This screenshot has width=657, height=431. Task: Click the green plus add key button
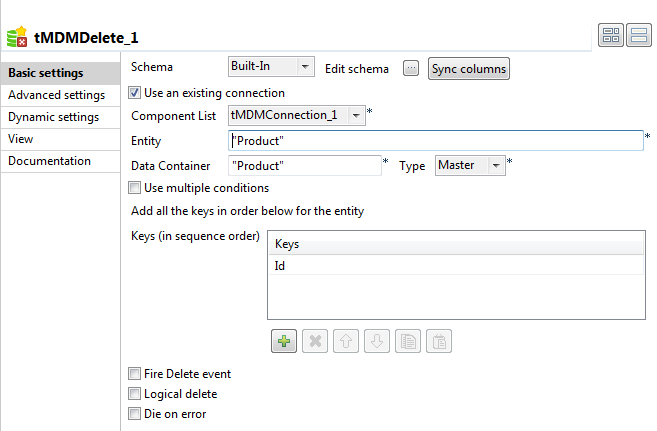[x=284, y=341]
